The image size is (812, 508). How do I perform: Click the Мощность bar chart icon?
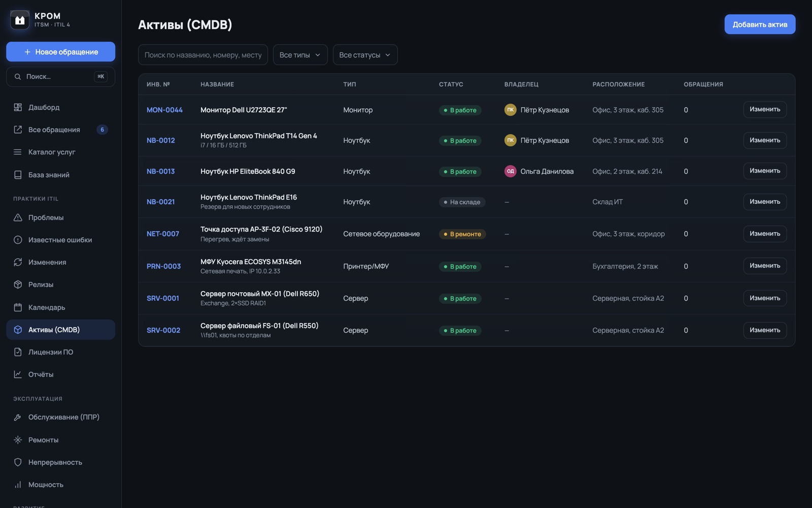[18, 485]
